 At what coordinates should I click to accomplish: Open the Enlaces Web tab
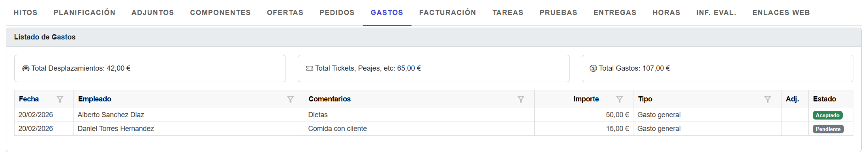781,13
